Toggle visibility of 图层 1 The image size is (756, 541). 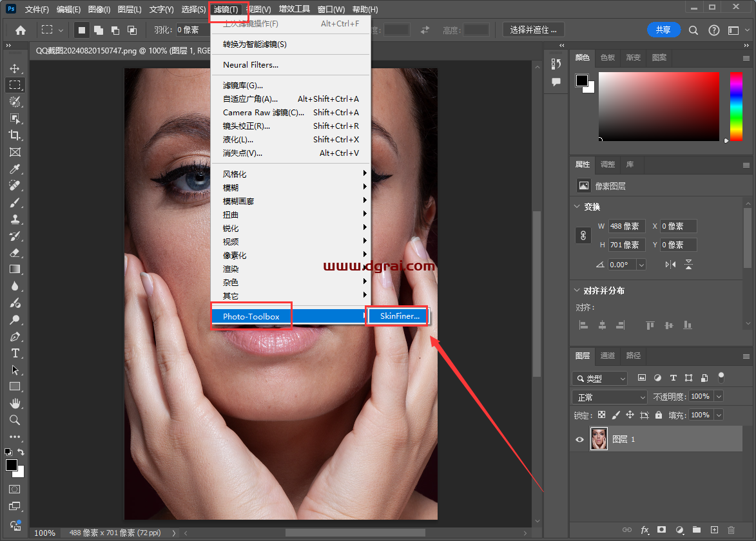[x=579, y=439]
